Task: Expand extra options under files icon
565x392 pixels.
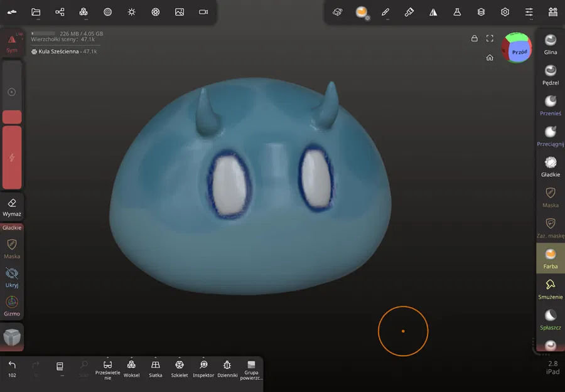Action: pos(36,21)
